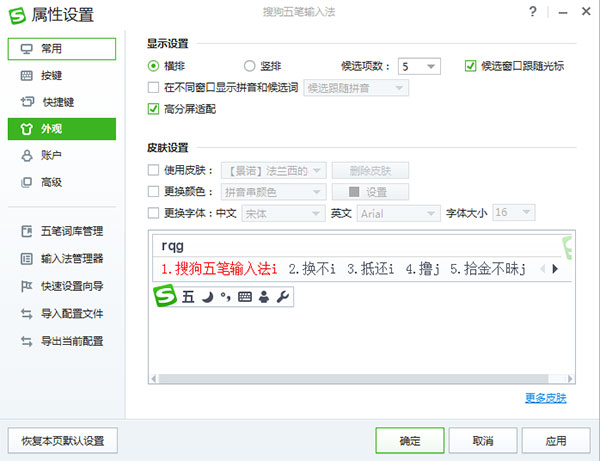The width and height of the screenshot is (600, 461).
Task: Toggle 候选窗口跟随光标 checkbox
Action: click(470, 66)
